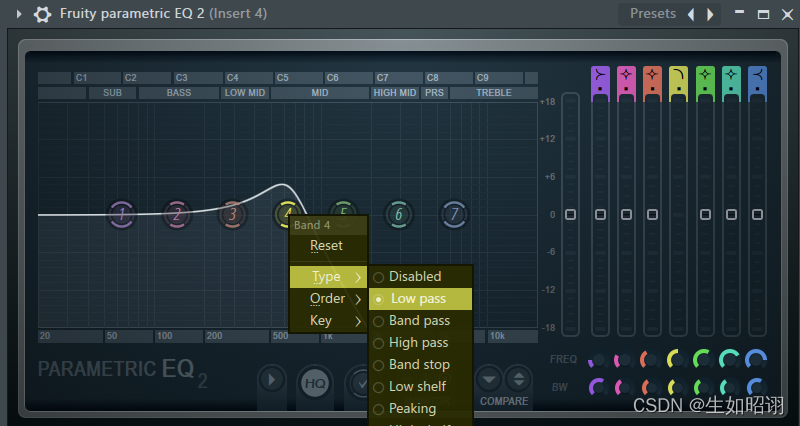The image size is (800, 426).
Task: Open the Type submenu
Action: pos(328,277)
